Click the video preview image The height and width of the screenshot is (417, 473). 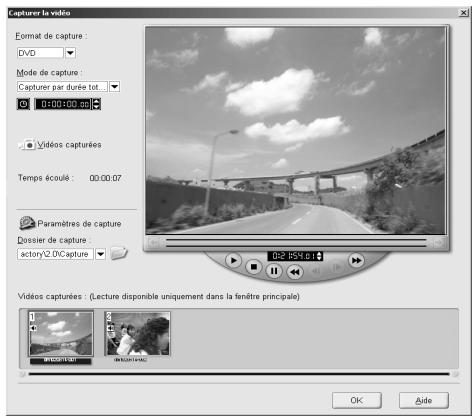pos(295,130)
